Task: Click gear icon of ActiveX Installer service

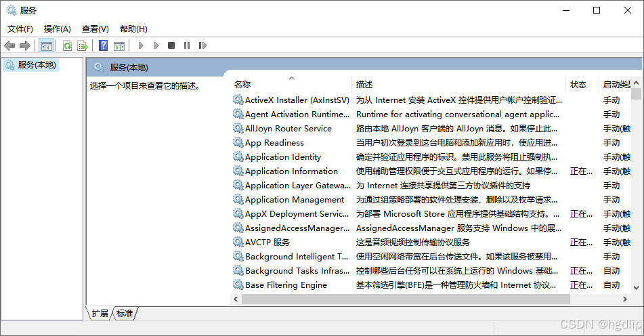Action: 238,100
